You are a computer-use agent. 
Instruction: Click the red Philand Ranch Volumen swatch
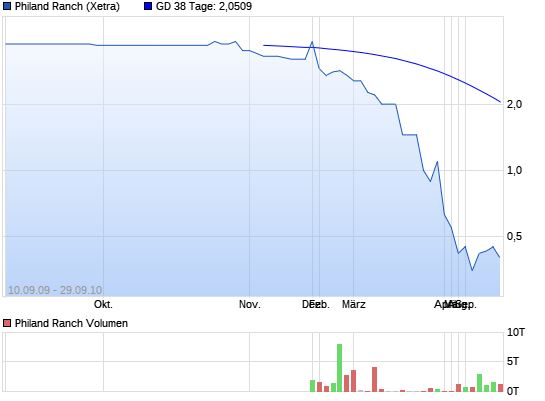[x=7, y=323]
